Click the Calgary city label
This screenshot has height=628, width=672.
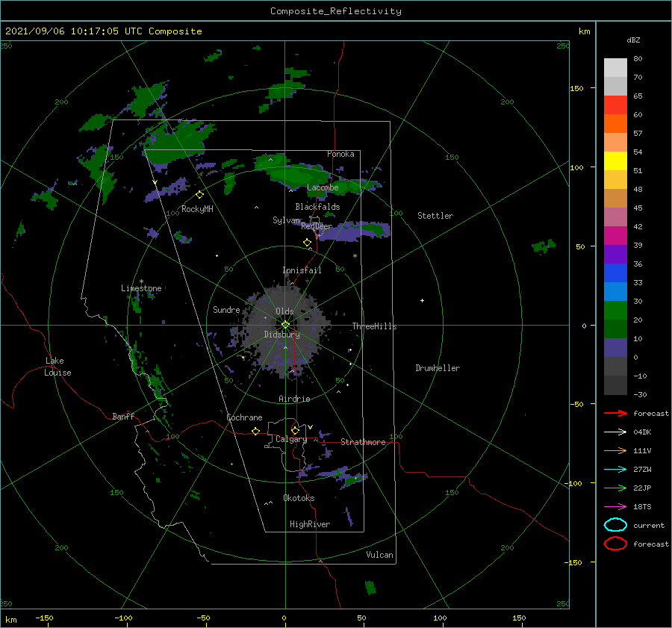[x=291, y=439]
